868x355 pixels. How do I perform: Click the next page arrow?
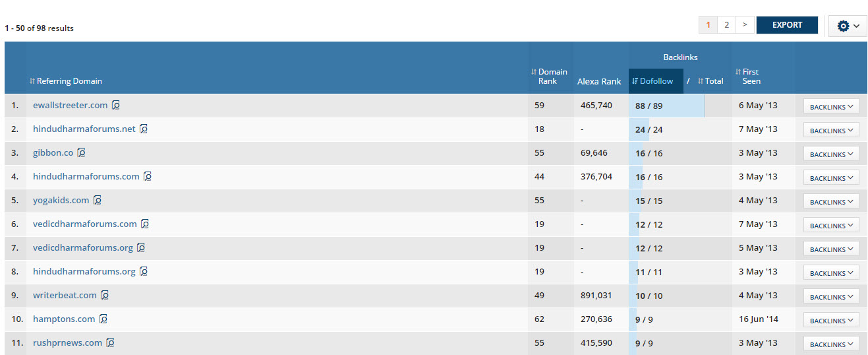745,25
